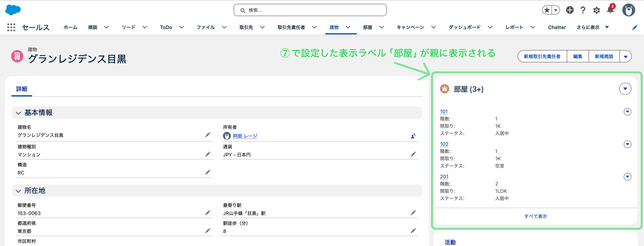Open the user profile avatar
The image size is (644, 246).
tap(628, 10)
